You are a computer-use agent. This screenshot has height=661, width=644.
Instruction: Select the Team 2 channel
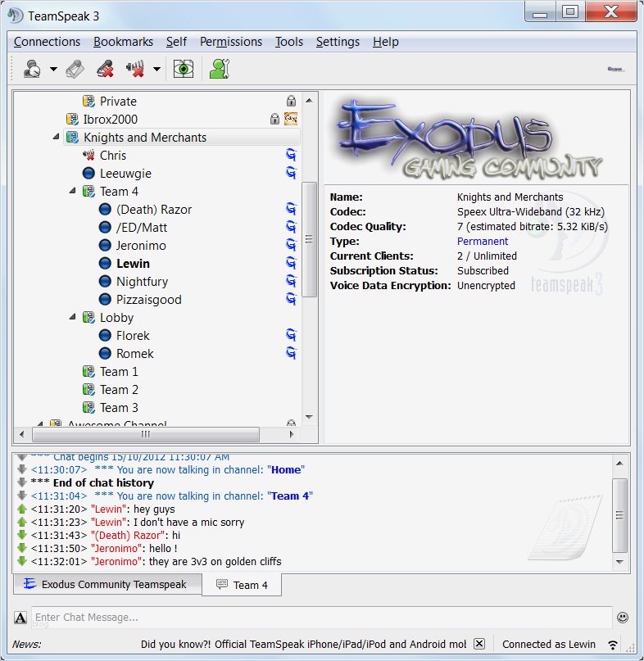tap(119, 390)
